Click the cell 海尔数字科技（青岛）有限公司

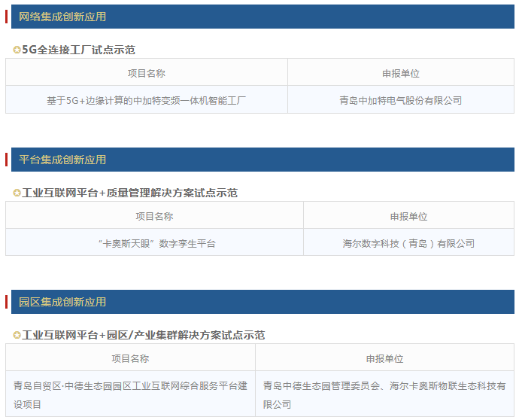(x=408, y=242)
